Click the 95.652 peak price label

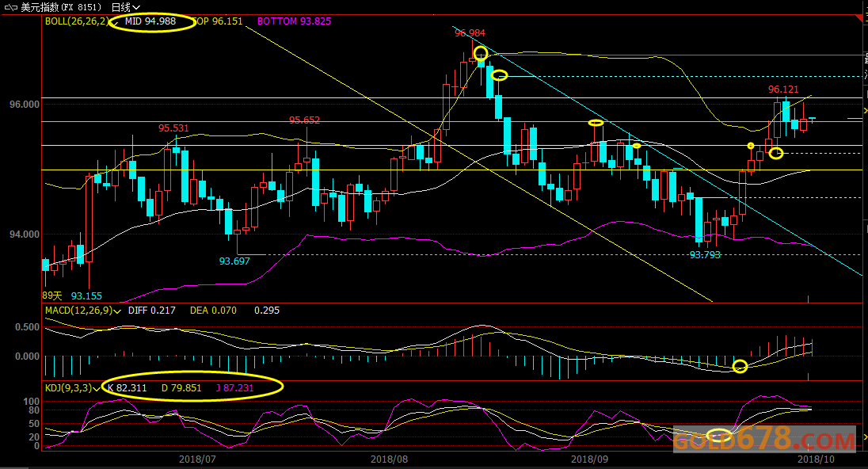point(304,120)
